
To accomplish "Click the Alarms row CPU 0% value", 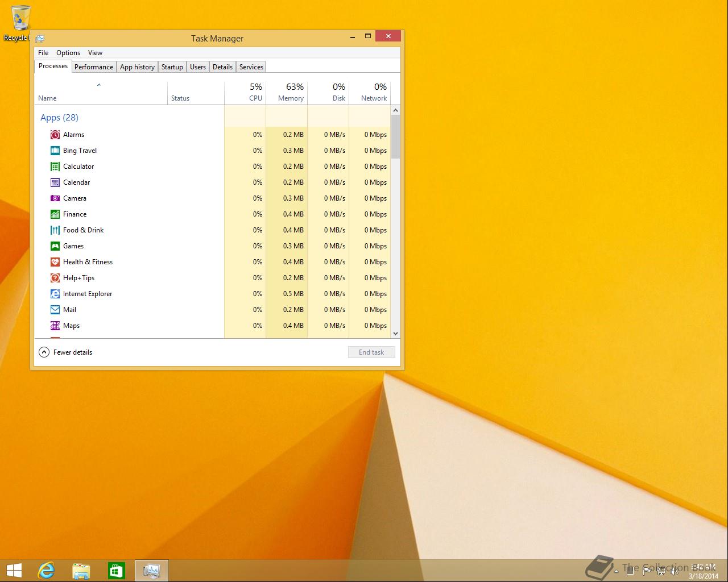I will click(x=258, y=135).
